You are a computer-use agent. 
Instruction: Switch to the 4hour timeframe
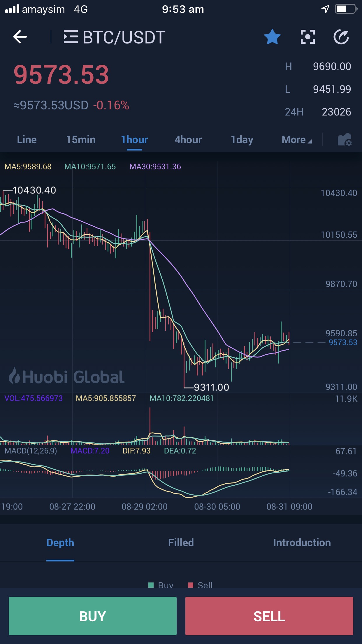point(188,140)
